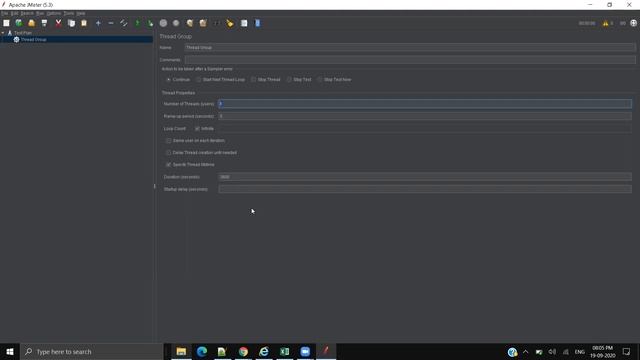Open Excel from the taskbar
Image resolution: width=640 pixels, height=360 pixels.
pos(284,351)
